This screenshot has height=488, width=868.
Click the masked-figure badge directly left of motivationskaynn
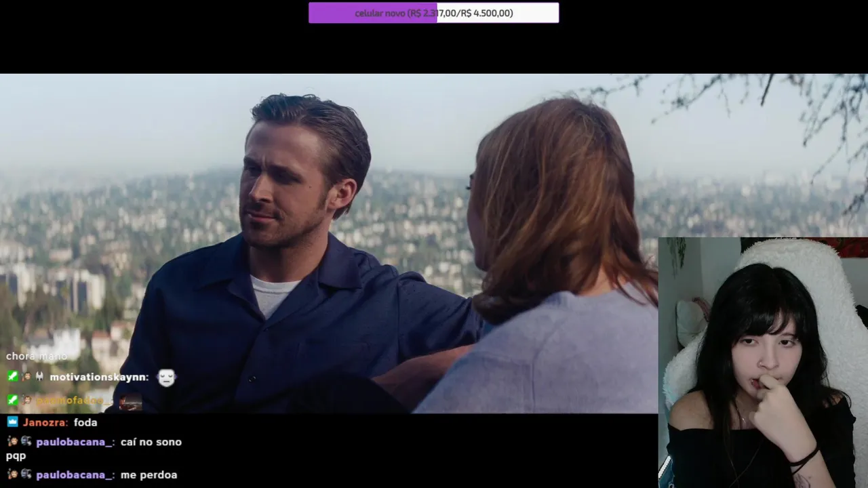[x=39, y=377]
